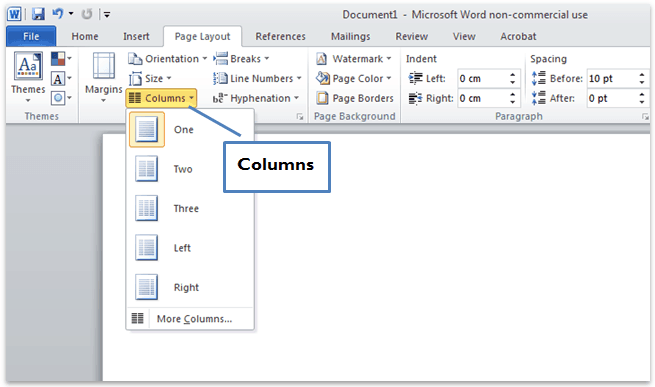The width and height of the screenshot is (655, 387).
Task: Save the document using the floppy disk icon
Action: pyautogui.click(x=38, y=14)
